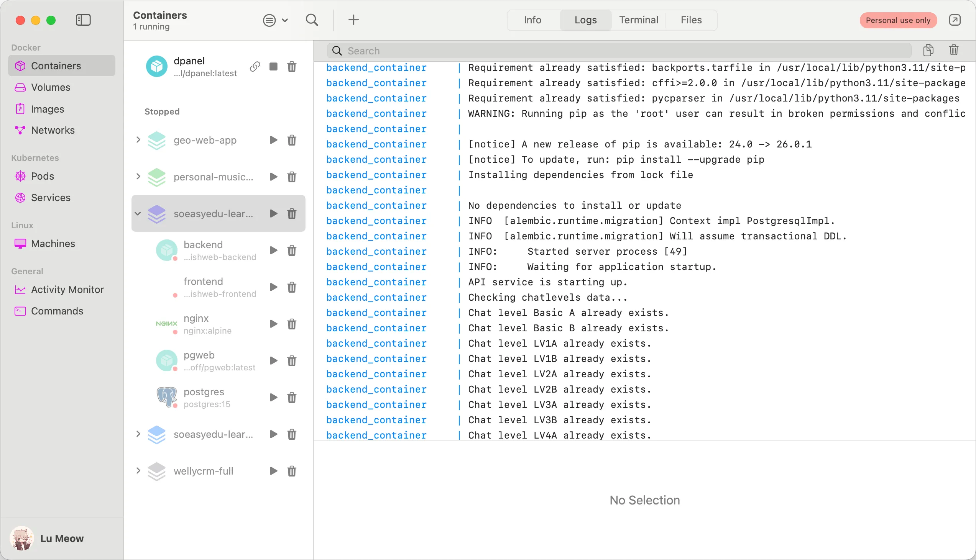The image size is (976, 560).
Task: Switch to the Info tab
Action: [532, 20]
